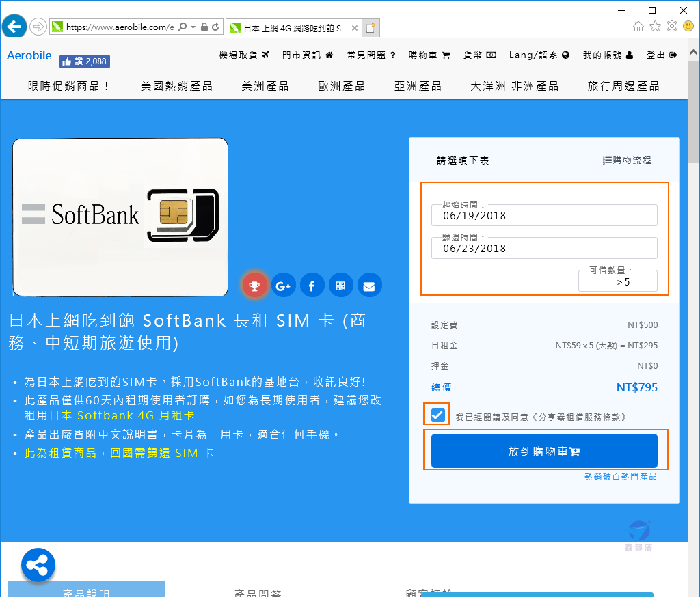Click the 可借數量 quantity field
The height and width of the screenshot is (597, 700).
618,281
